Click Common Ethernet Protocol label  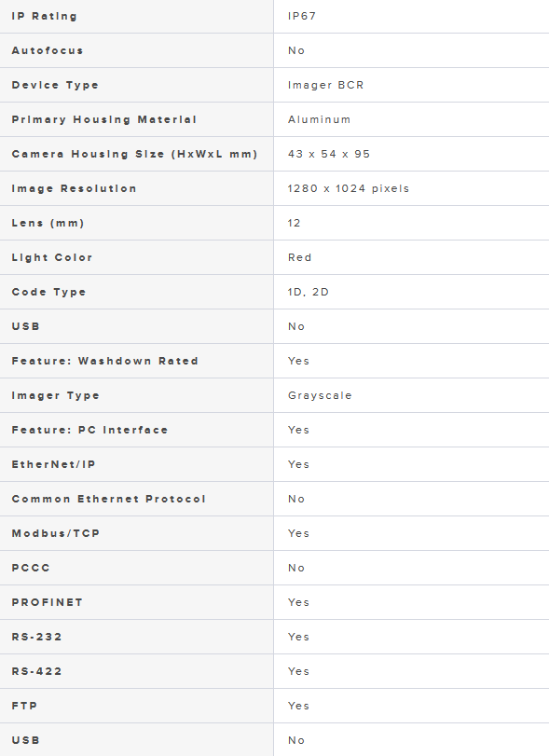[x=108, y=499]
